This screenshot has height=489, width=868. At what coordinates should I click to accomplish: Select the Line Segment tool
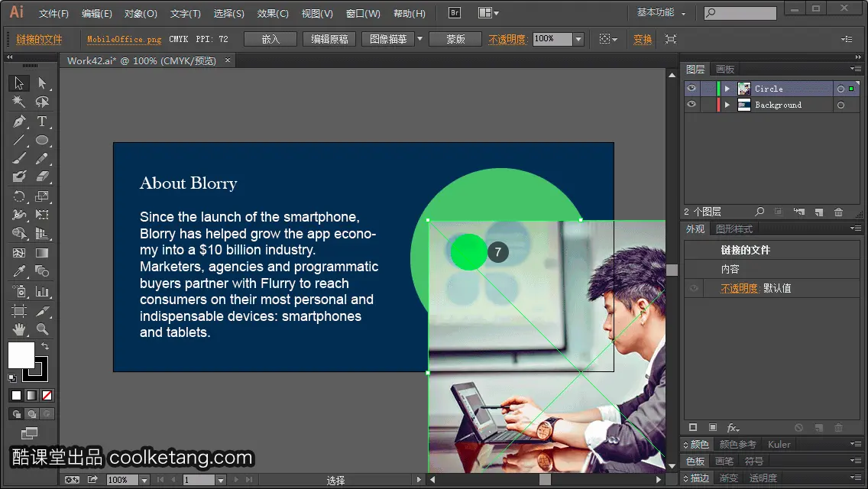coord(19,140)
